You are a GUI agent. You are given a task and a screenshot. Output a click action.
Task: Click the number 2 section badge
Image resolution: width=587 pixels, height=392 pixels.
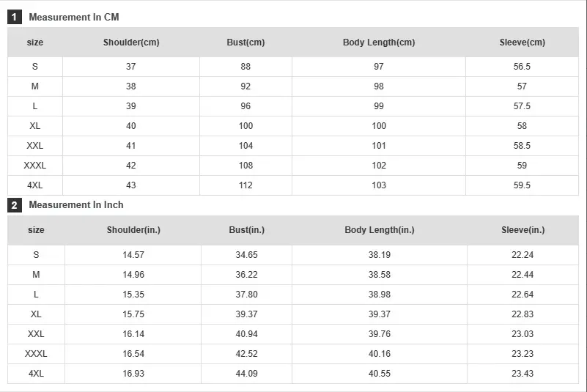click(x=15, y=205)
